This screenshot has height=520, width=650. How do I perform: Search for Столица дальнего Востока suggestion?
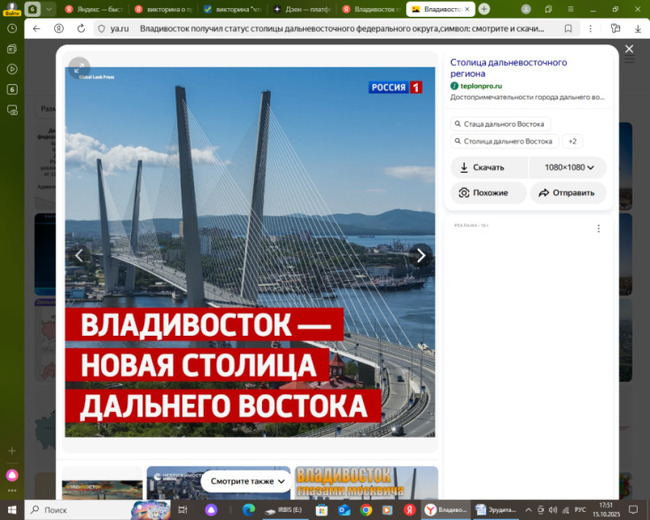(504, 142)
